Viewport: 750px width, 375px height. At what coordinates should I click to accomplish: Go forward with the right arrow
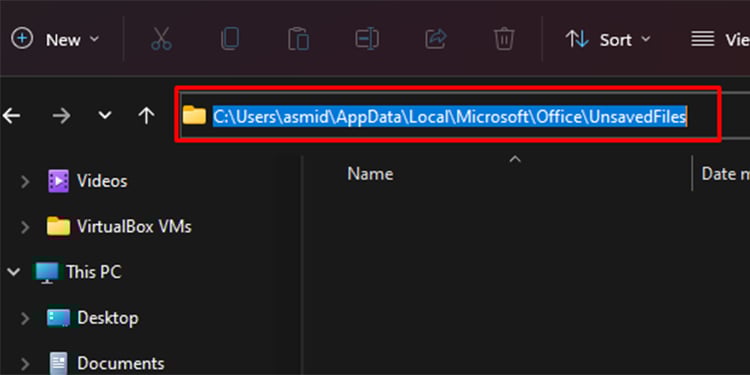(x=62, y=115)
